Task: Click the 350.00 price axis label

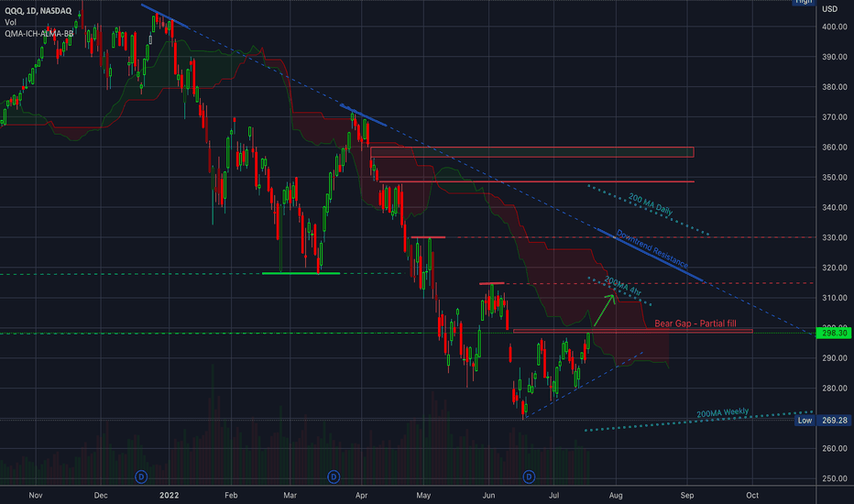Action: pyautogui.click(x=835, y=177)
